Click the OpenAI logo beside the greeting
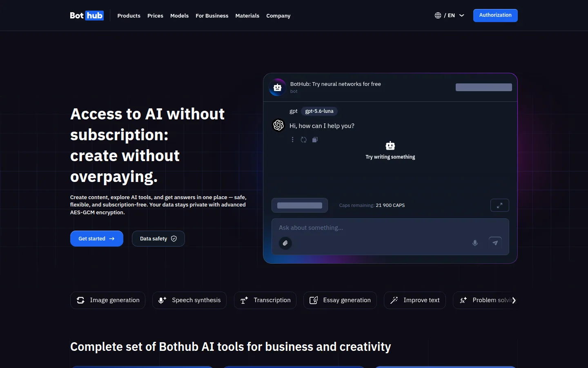This screenshot has width=588, height=368. [278, 125]
